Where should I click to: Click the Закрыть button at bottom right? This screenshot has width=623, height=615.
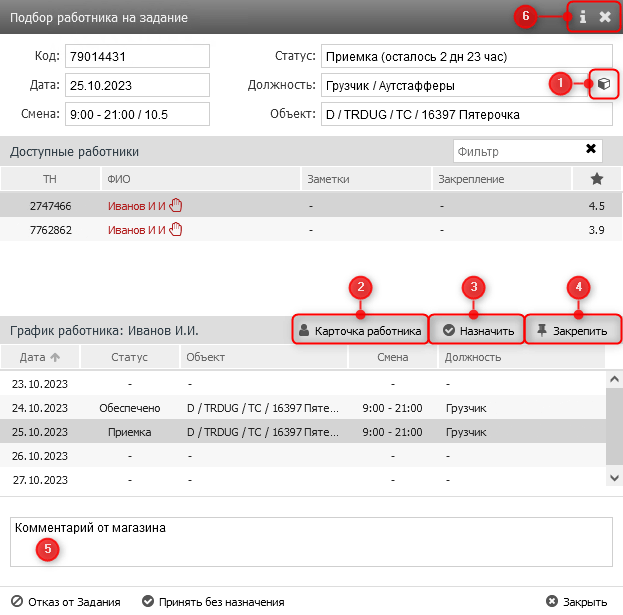pos(577,602)
